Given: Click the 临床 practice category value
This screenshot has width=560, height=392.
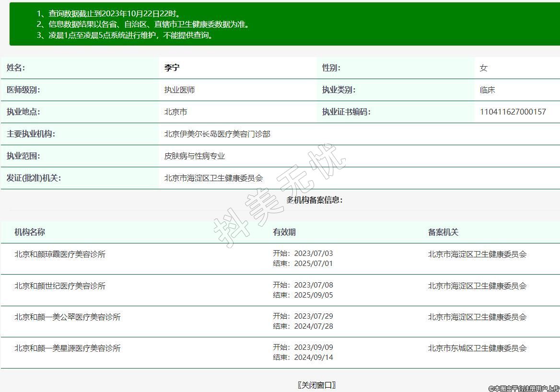Looking at the screenshot, I should tap(487, 90).
